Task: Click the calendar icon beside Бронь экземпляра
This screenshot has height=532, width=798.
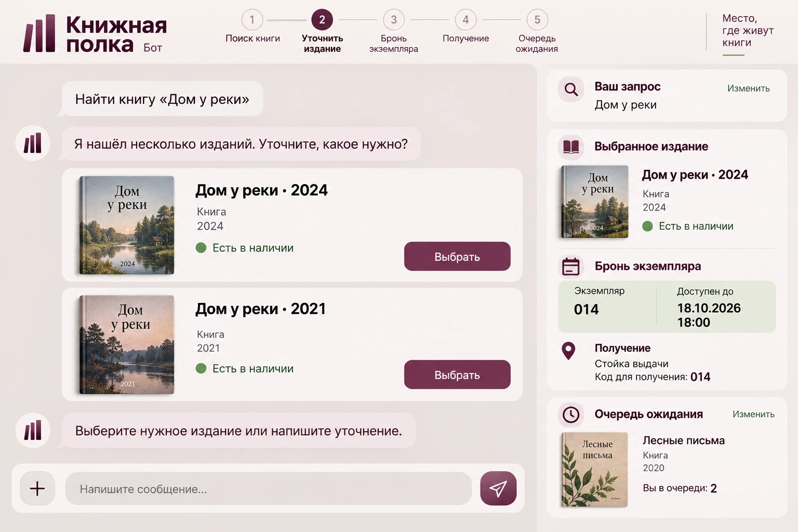Action: click(571, 267)
